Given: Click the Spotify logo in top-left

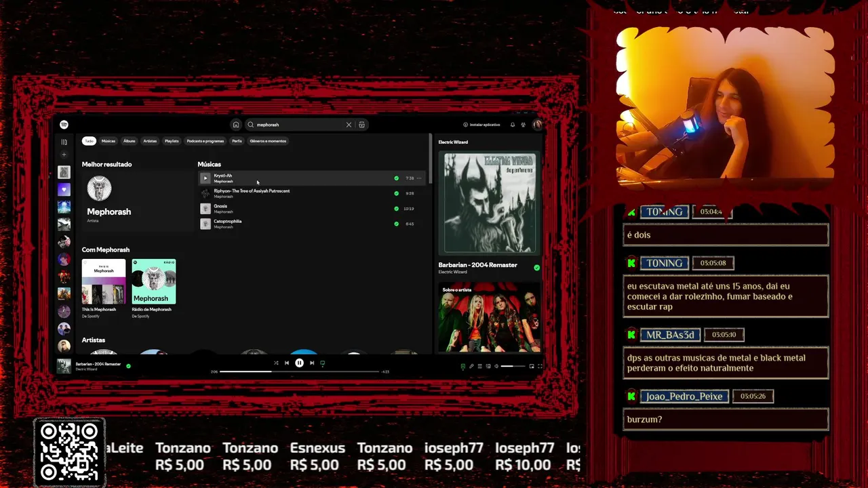Looking at the screenshot, I should click(64, 125).
